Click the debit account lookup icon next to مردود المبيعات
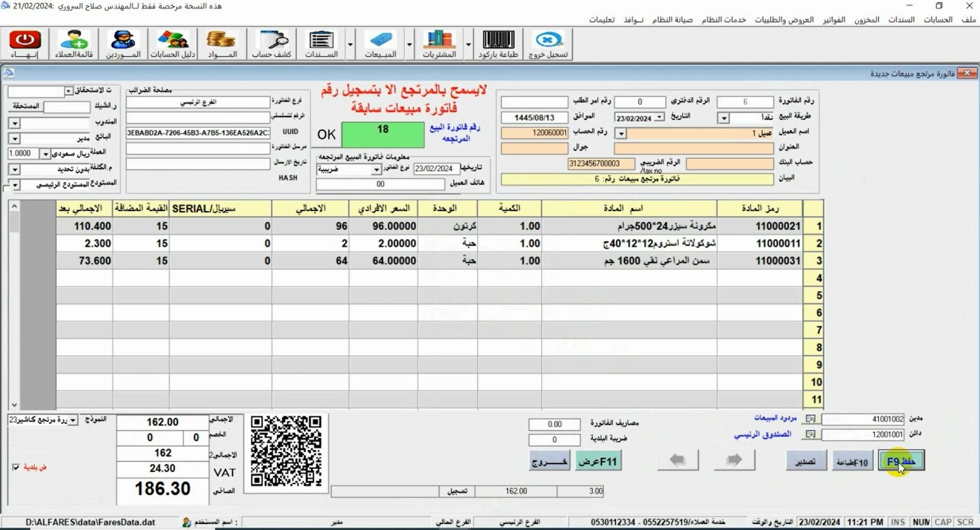Screen dimensions: 980x530 pos(810,419)
